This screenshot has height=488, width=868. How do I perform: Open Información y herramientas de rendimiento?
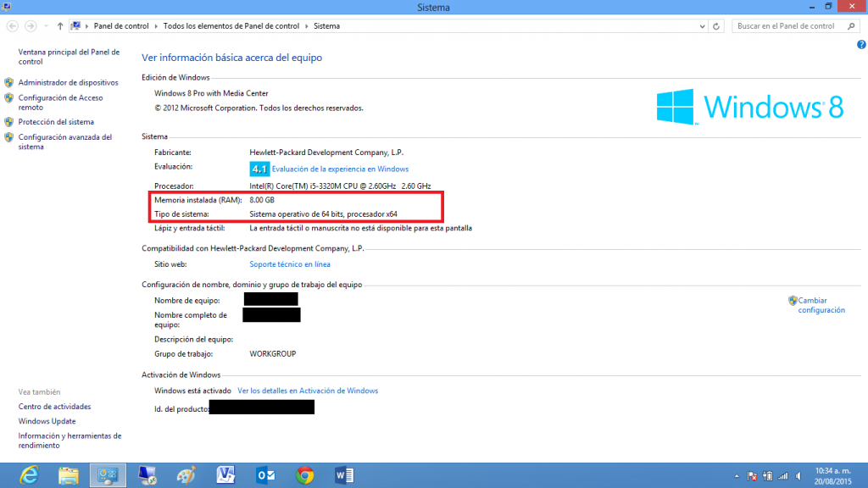[x=70, y=441]
